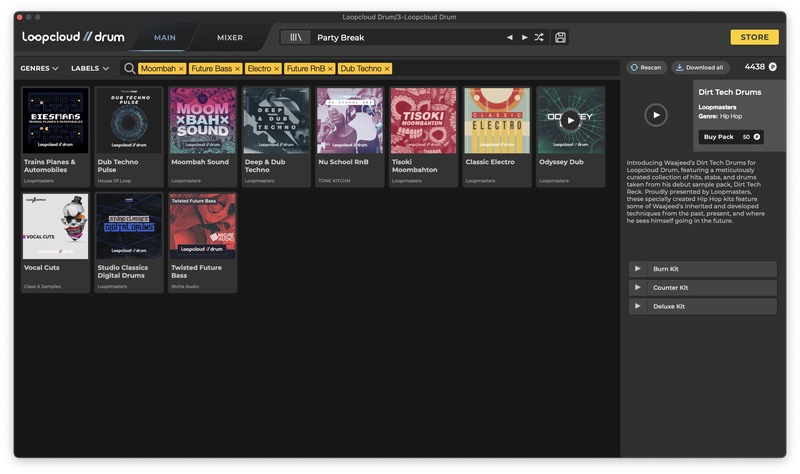The height and width of the screenshot is (474, 800).
Task: Play the Dirt Tech Drums pack preview
Action: 655,115
